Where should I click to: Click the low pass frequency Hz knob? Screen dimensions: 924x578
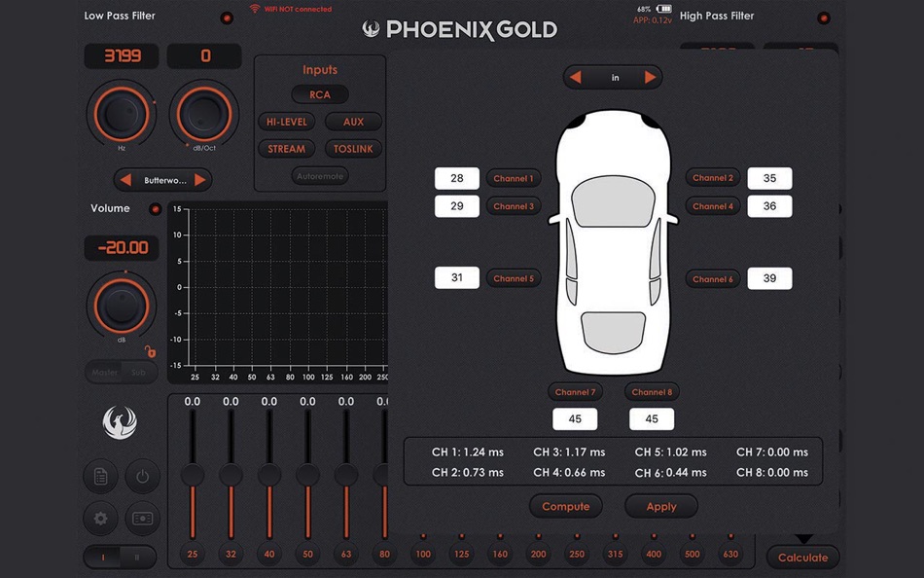[x=122, y=114]
